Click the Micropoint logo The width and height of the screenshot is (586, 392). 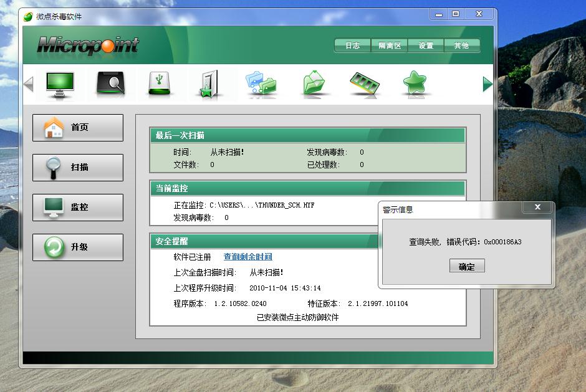[88, 45]
